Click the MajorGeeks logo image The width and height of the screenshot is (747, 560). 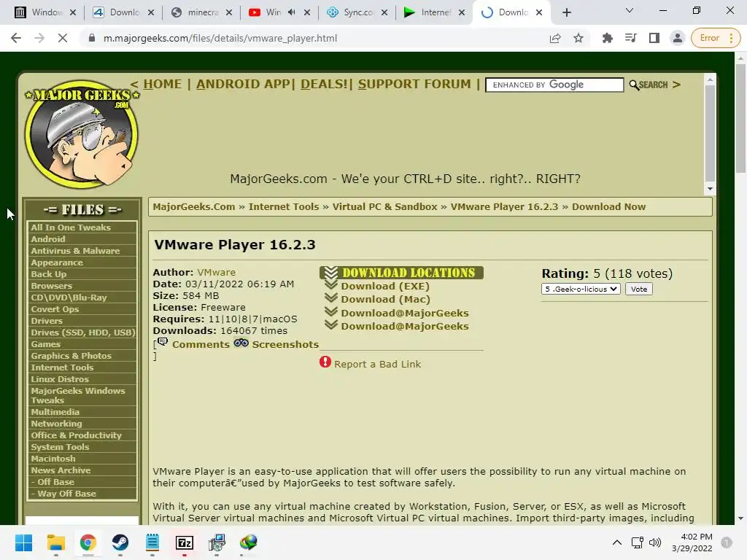[x=82, y=133]
